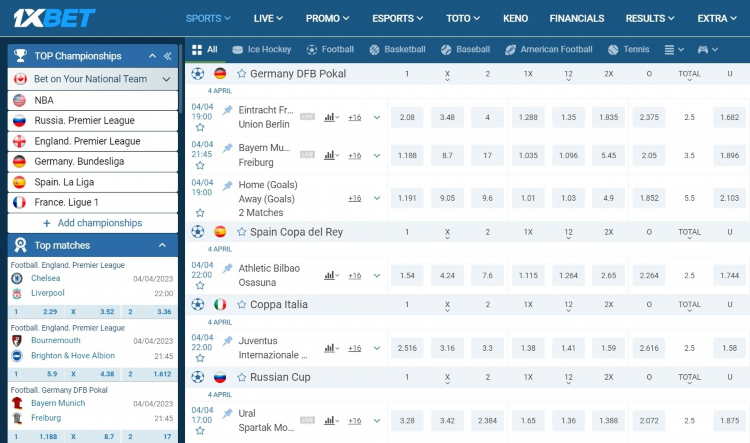Image resolution: width=750 pixels, height=443 pixels.
Task: Open the EXTRA dropdown menu
Action: 717,18
